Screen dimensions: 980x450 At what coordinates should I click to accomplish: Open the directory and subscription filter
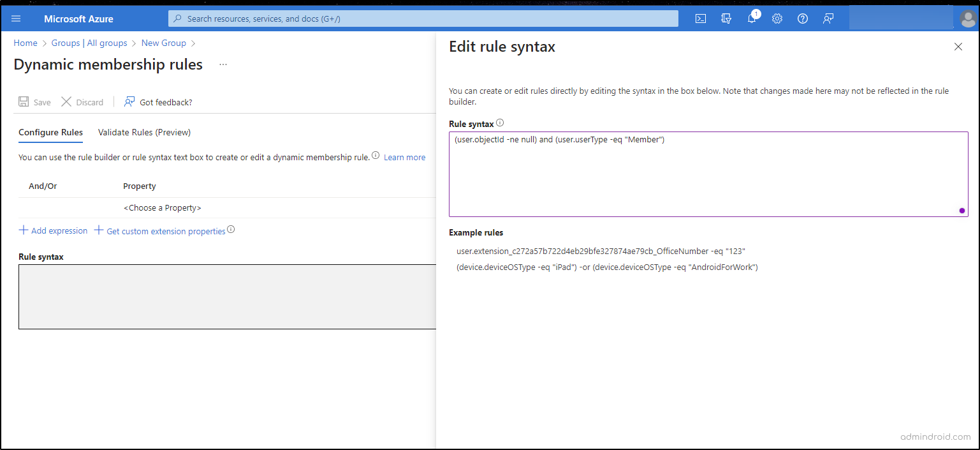[726, 19]
